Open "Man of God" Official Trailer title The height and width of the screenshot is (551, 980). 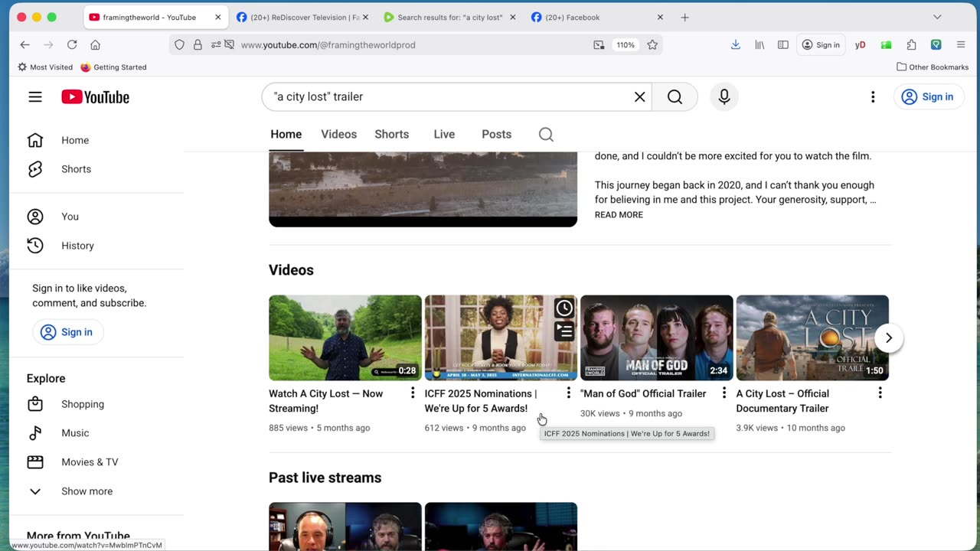coord(643,394)
